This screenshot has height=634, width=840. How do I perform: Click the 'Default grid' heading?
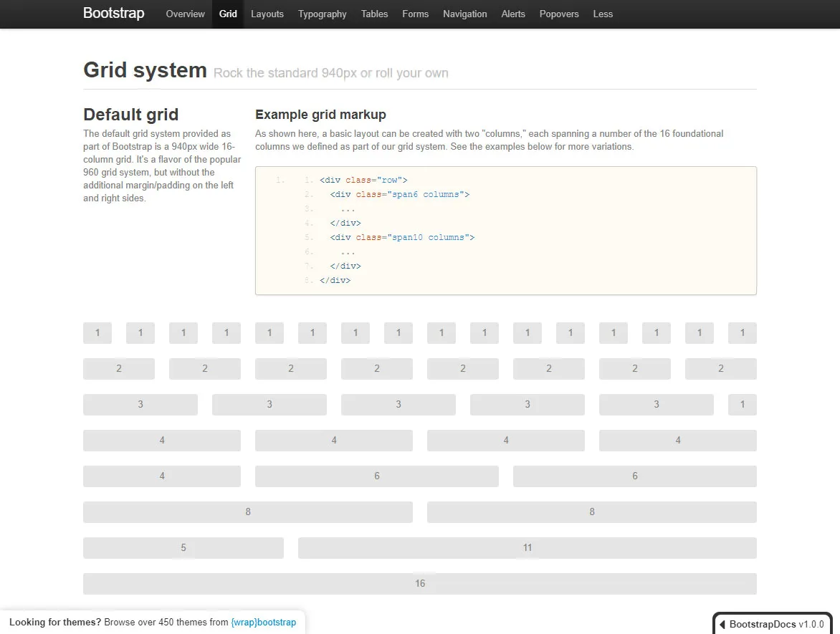tap(130, 115)
